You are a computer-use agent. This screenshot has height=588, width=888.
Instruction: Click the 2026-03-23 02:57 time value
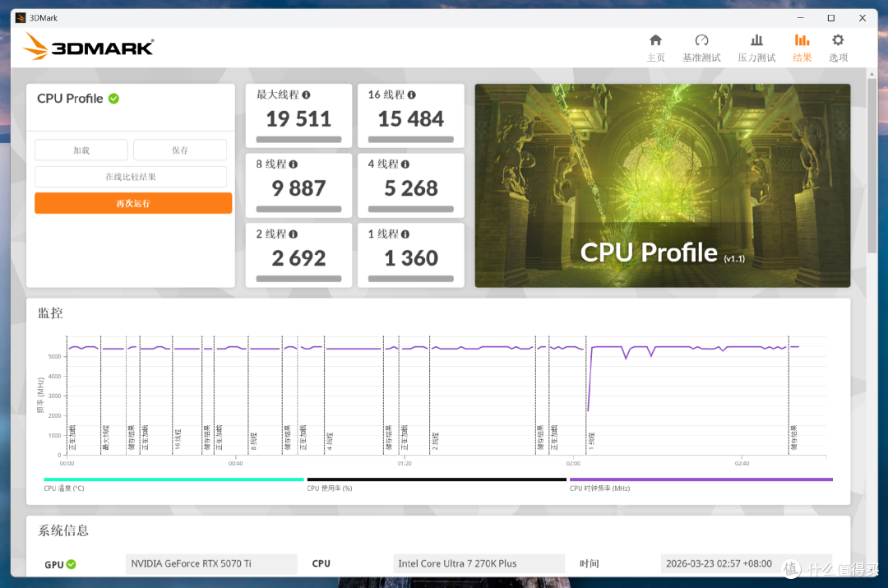coord(719,563)
